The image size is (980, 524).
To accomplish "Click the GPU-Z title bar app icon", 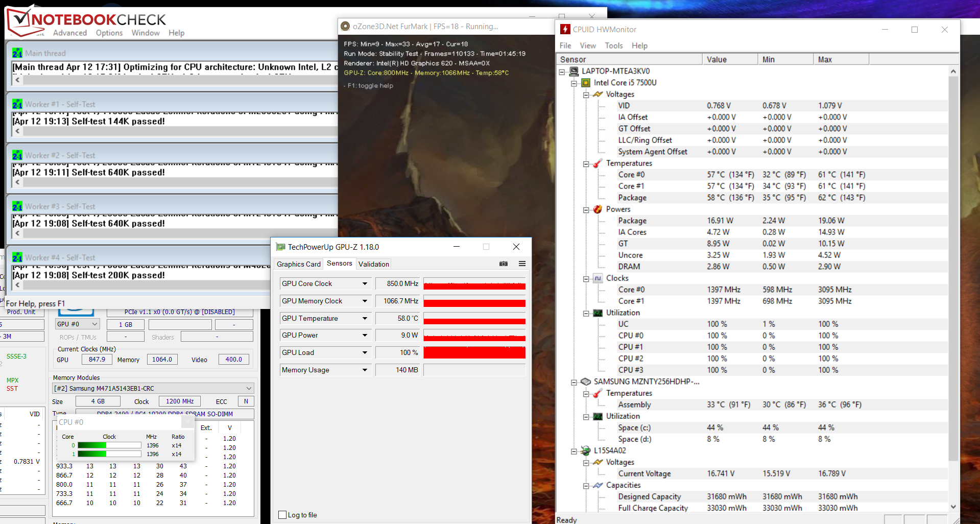I will 280,247.
